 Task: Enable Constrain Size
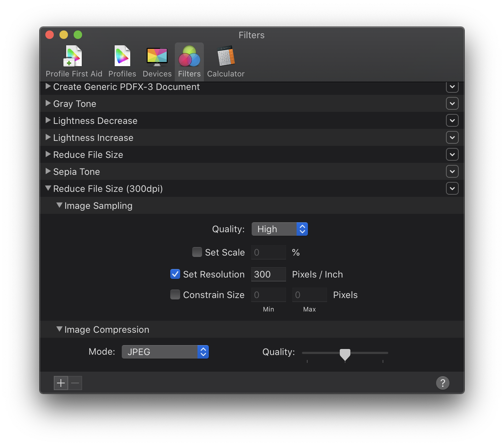[175, 294]
